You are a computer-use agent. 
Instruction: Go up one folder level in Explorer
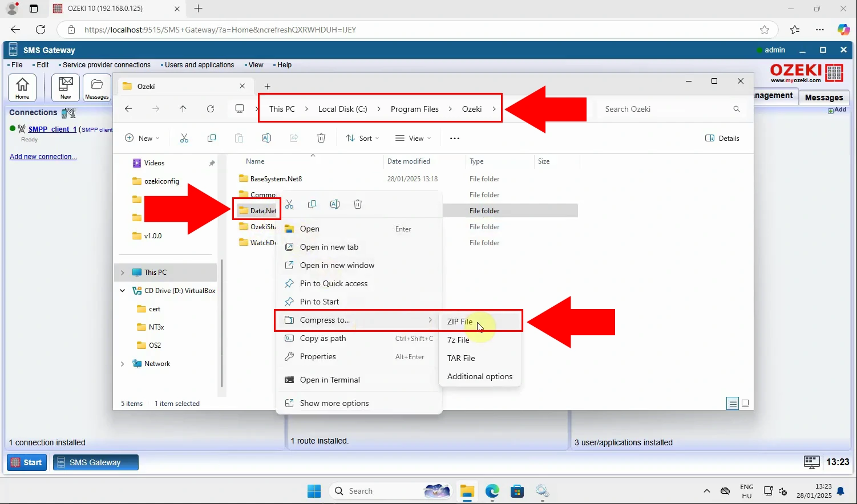coord(183,109)
